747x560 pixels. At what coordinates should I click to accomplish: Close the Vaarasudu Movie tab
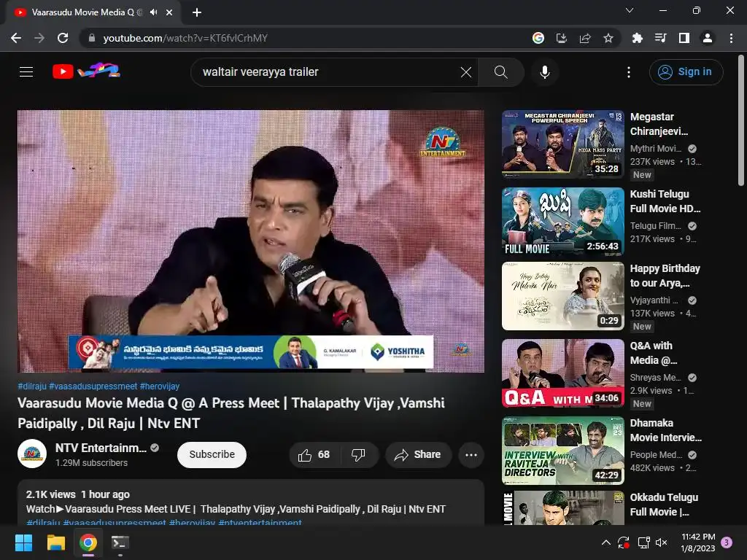pyautogui.click(x=169, y=12)
